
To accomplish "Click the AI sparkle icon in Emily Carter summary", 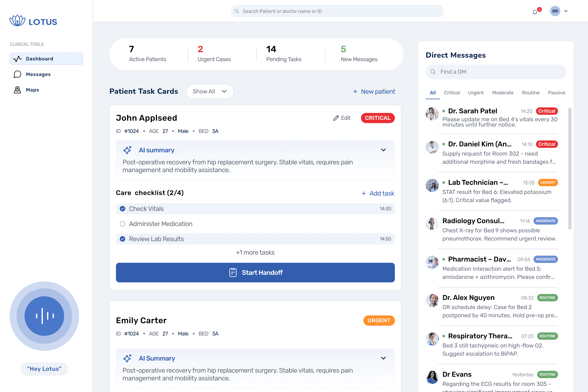I will pyautogui.click(x=127, y=358).
